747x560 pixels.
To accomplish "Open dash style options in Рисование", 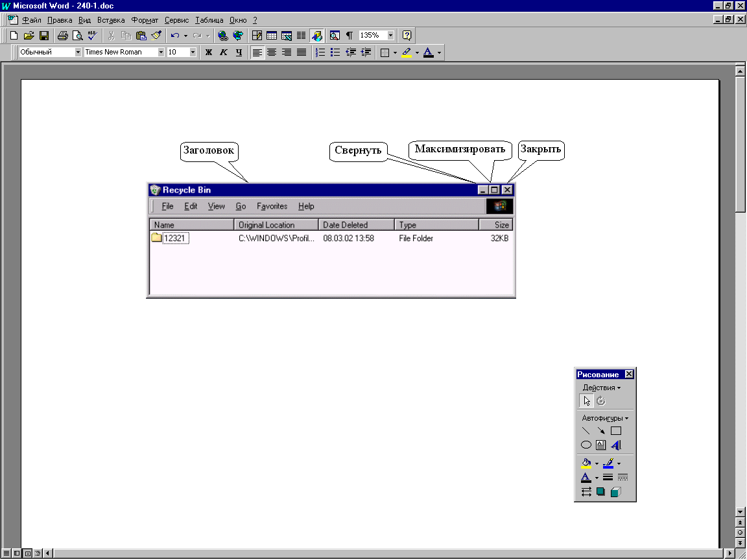I will click(x=622, y=477).
